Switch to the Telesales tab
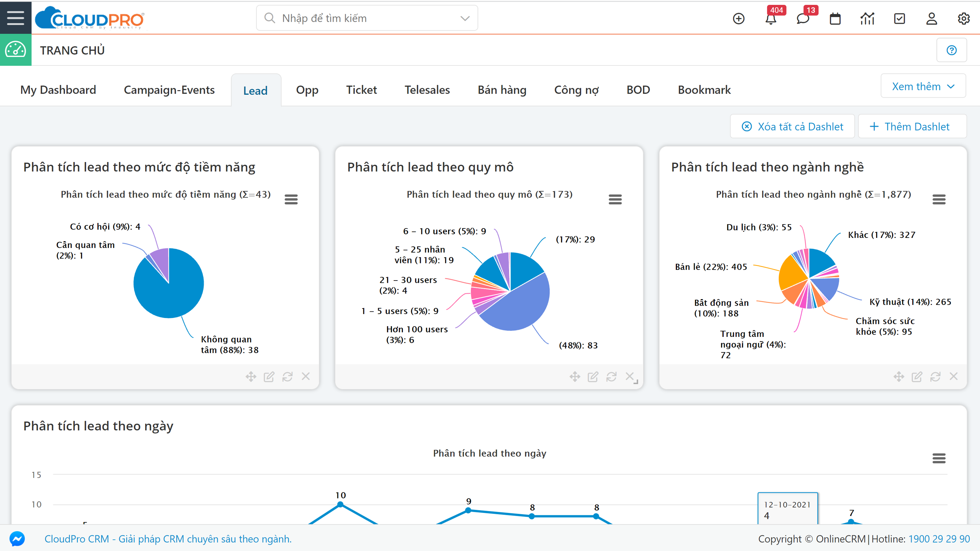Image resolution: width=980 pixels, height=551 pixels. 427,90
